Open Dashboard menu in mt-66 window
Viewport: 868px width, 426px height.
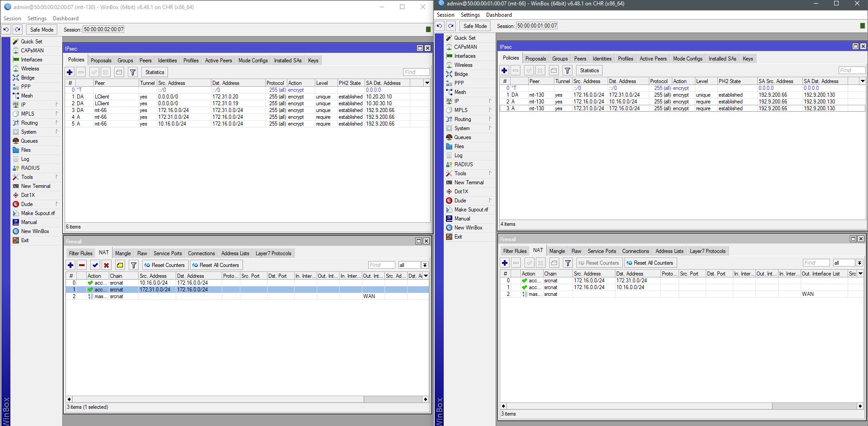[x=499, y=15]
